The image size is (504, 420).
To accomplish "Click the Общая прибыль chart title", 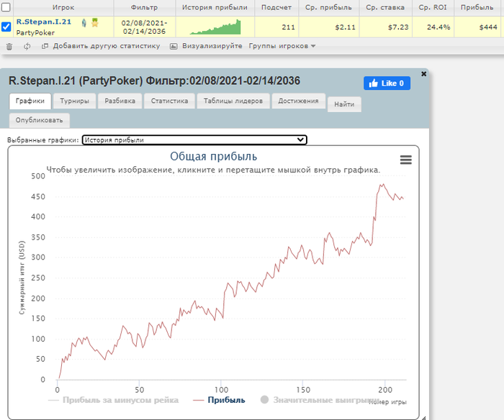I will click(x=213, y=156).
